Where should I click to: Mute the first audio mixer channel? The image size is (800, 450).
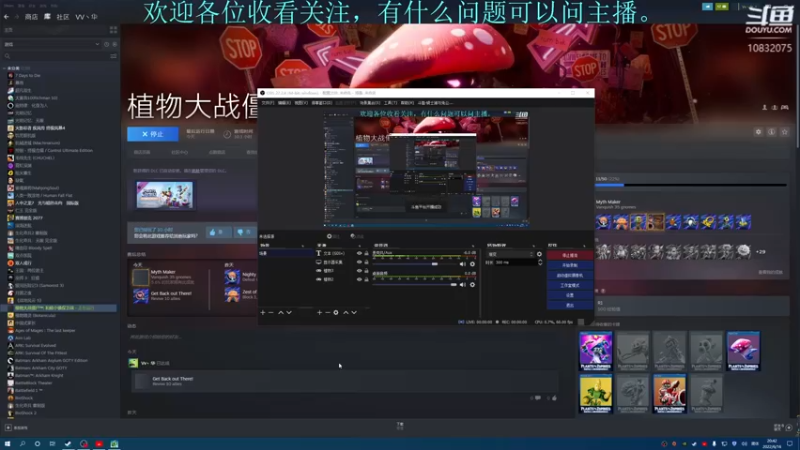point(462,264)
